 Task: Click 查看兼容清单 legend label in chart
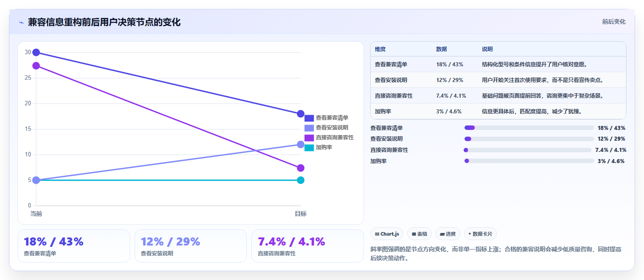[x=332, y=118]
